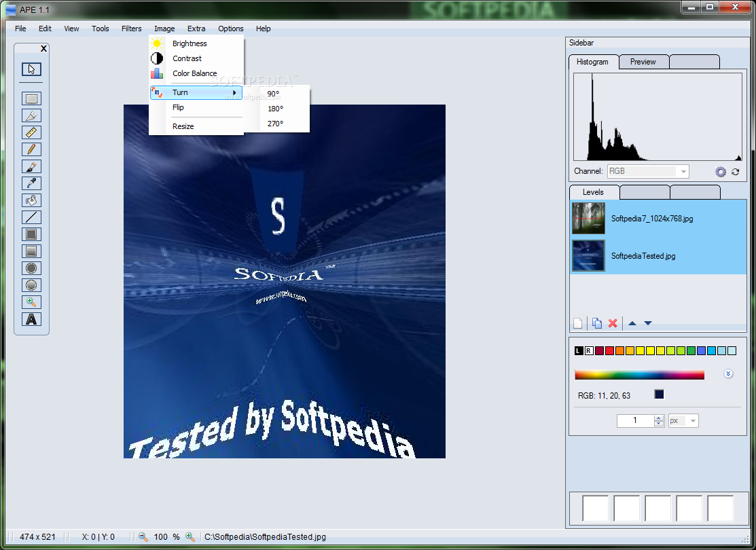Open the Tools menu

101,29
